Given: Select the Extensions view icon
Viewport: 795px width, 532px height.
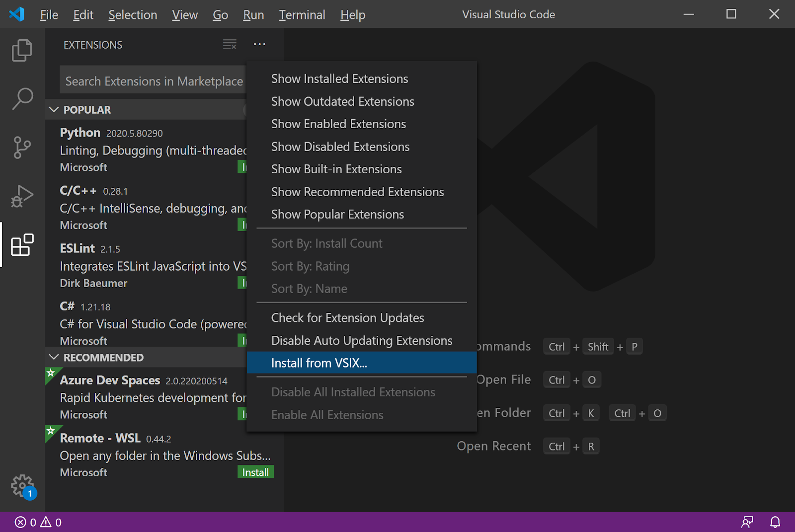Looking at the screenshot, I should click(x=22, y=245).
